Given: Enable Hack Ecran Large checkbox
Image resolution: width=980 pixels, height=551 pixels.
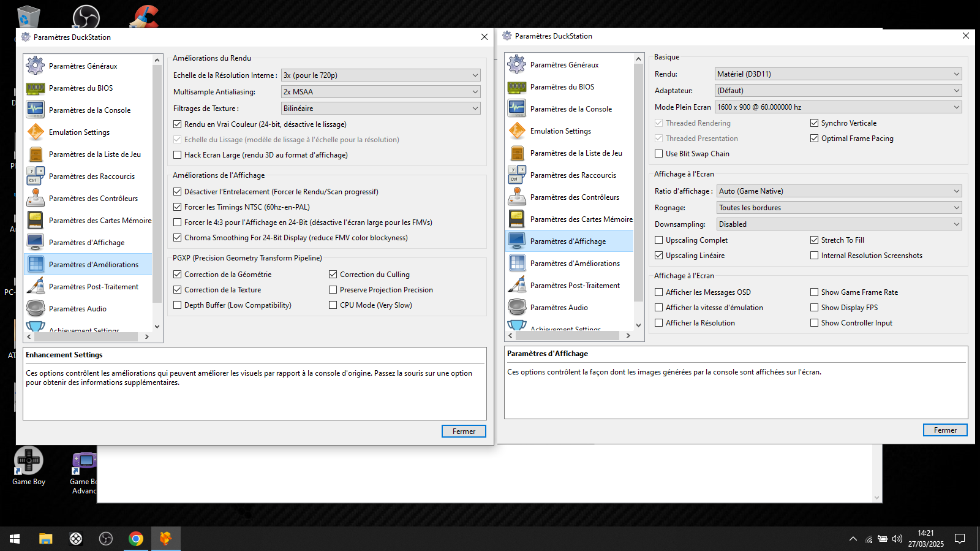Looking at the screenshot, I should coord(178,155).
